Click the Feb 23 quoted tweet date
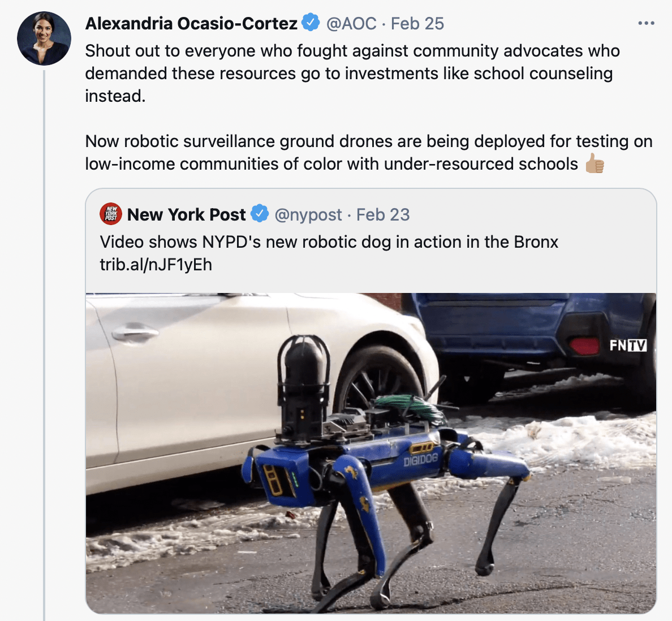 [383, 215]
